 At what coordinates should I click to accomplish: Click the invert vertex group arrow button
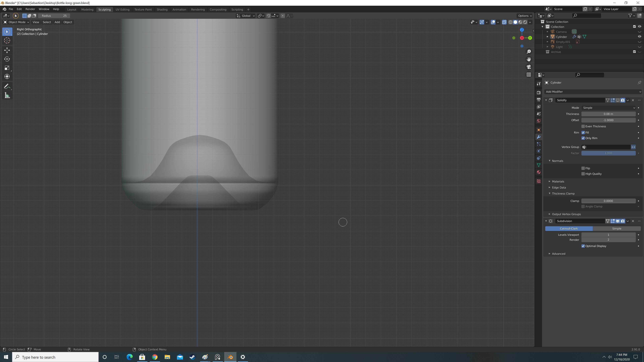pos(633,147)
